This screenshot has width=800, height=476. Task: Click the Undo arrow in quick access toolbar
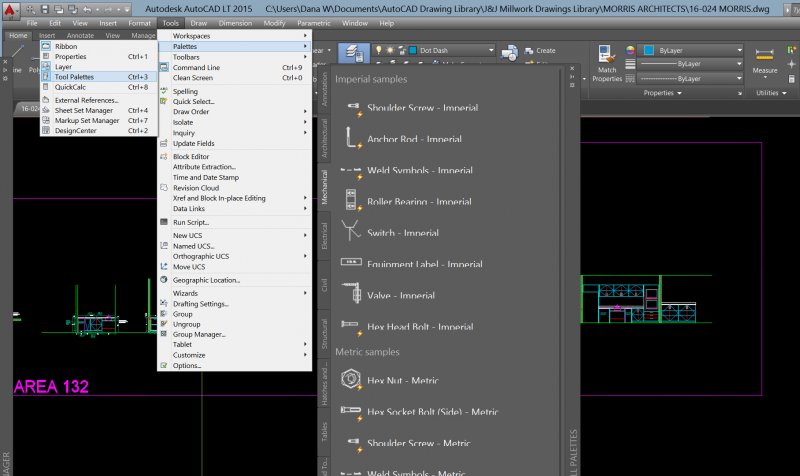point(87,9)
